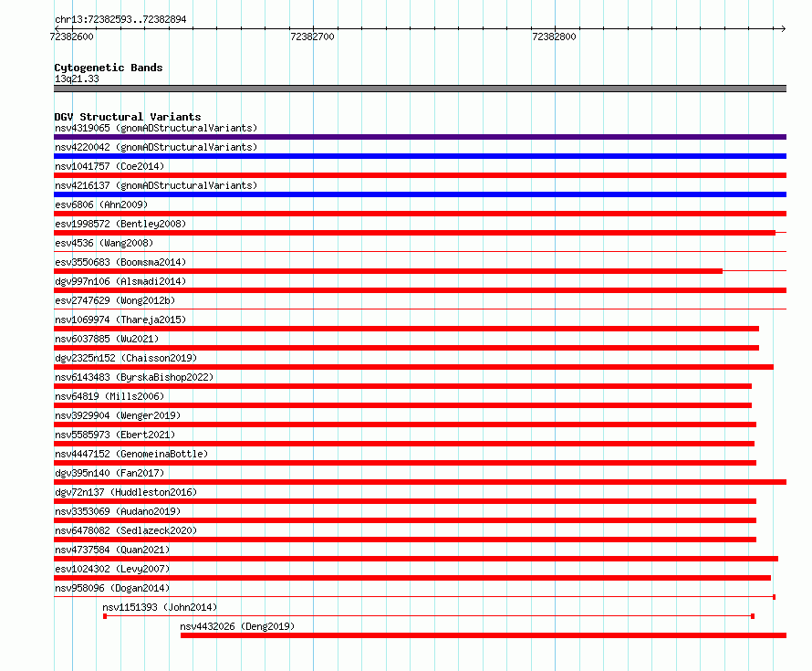Click the red esv1998572 variant bar
The image size is (812, 671).
(414, 233)
